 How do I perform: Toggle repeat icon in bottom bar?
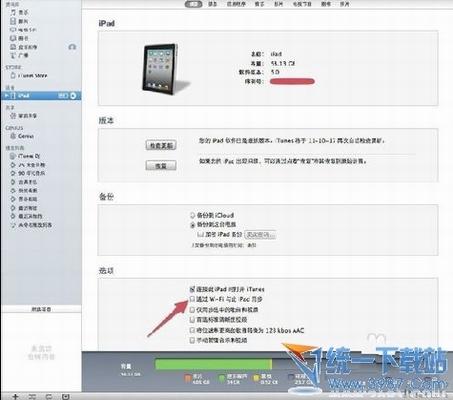[x=49, y=396]
